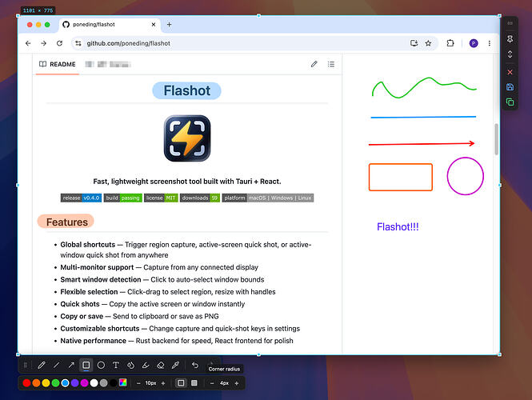Select the Circle shape tool

pyautogui.click(x=101, y=365)
